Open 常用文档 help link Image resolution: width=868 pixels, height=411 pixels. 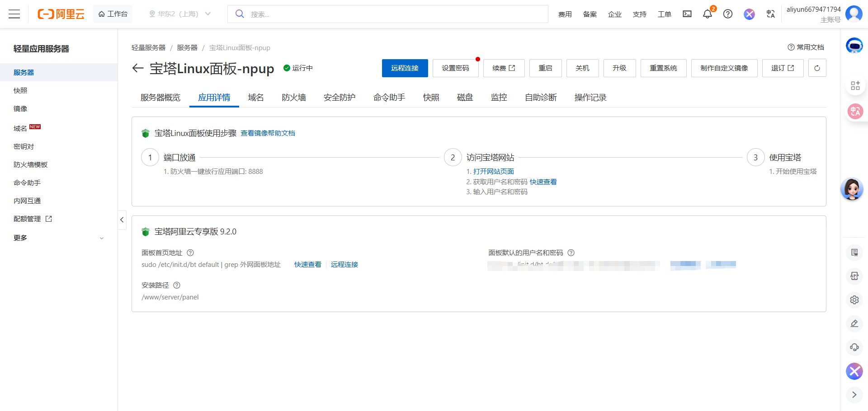[x=806, y=47]
